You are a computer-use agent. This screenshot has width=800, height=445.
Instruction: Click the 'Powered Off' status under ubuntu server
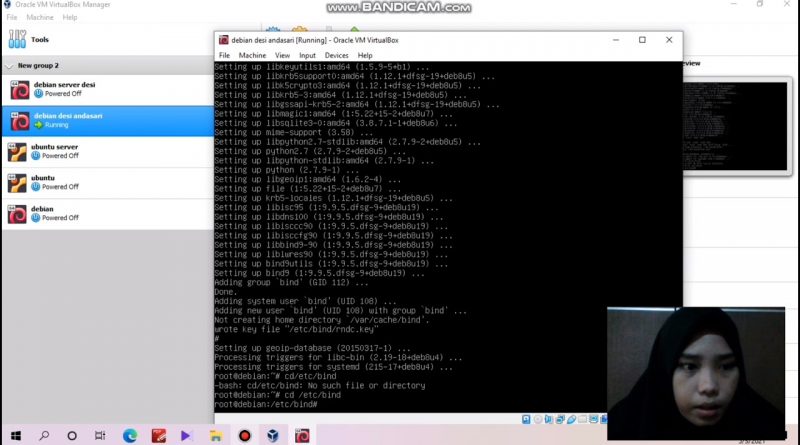click(60, 156)
